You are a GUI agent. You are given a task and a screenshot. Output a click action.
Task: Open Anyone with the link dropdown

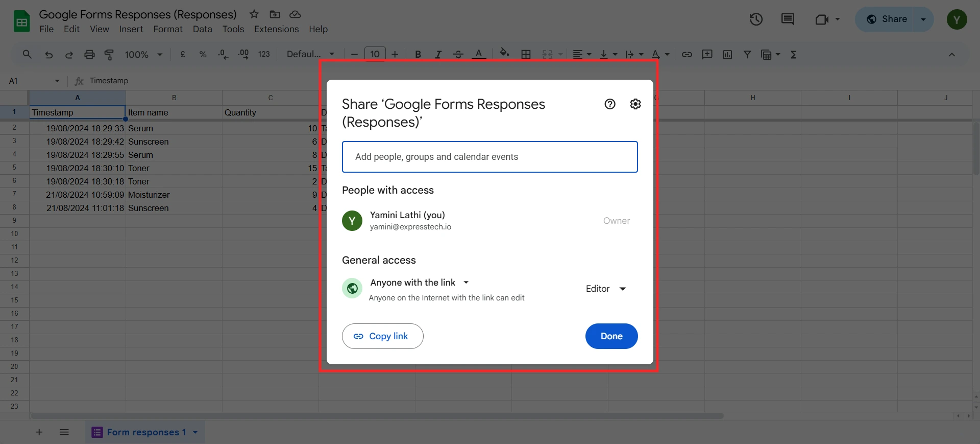tap(420, 283)
